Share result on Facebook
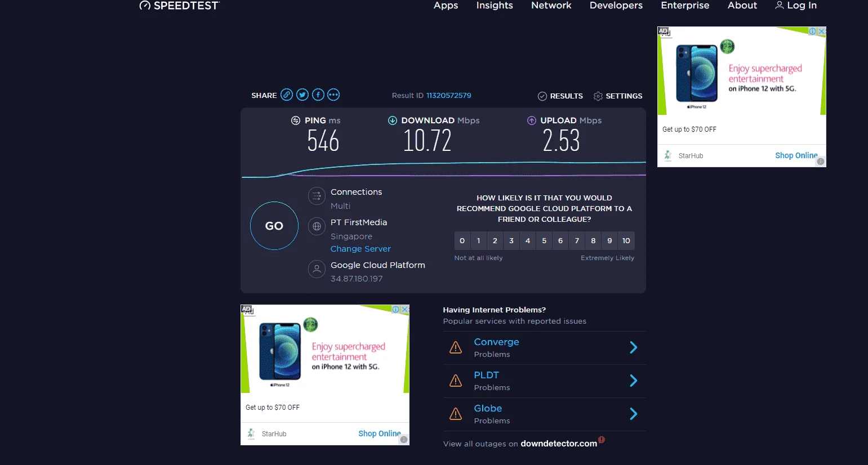Image resolution: width=868 pixels, height=465 pixels. click(x=318, y=95)
